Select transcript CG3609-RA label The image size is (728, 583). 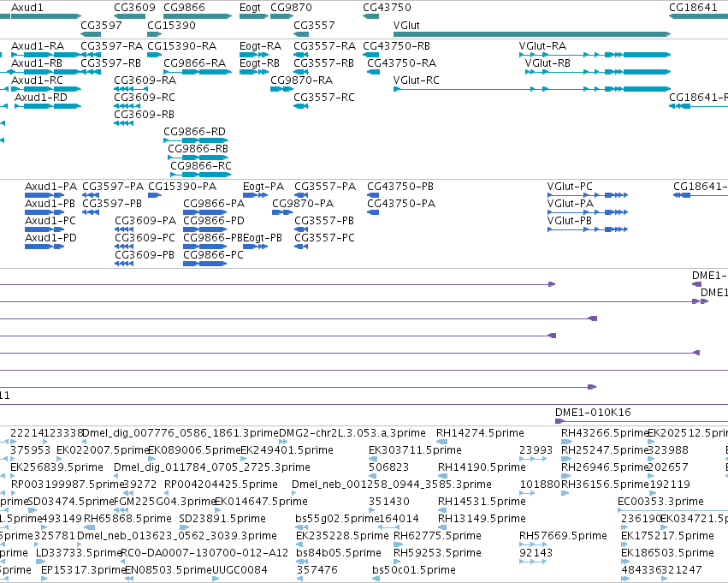(x=145, y=80)
